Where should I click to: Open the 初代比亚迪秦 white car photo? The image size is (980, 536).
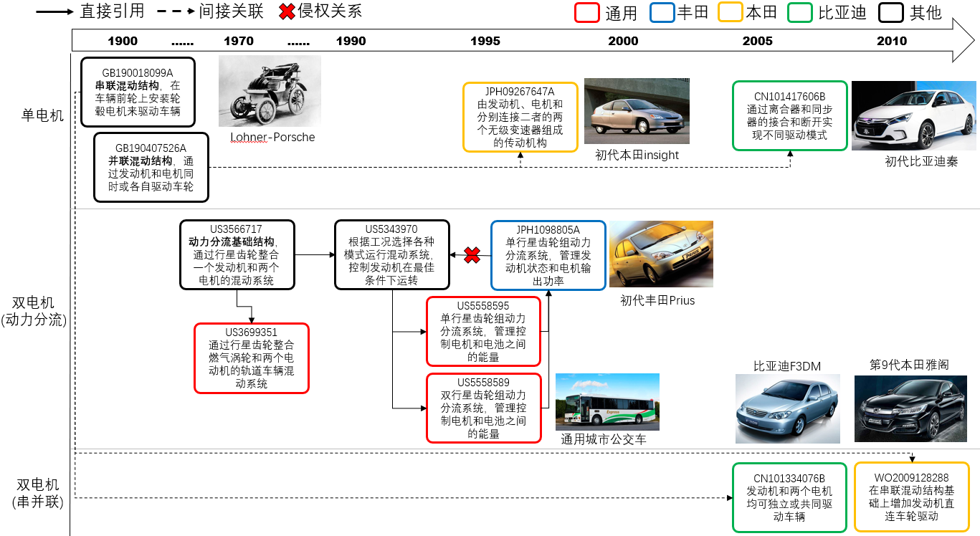[915, 115]
